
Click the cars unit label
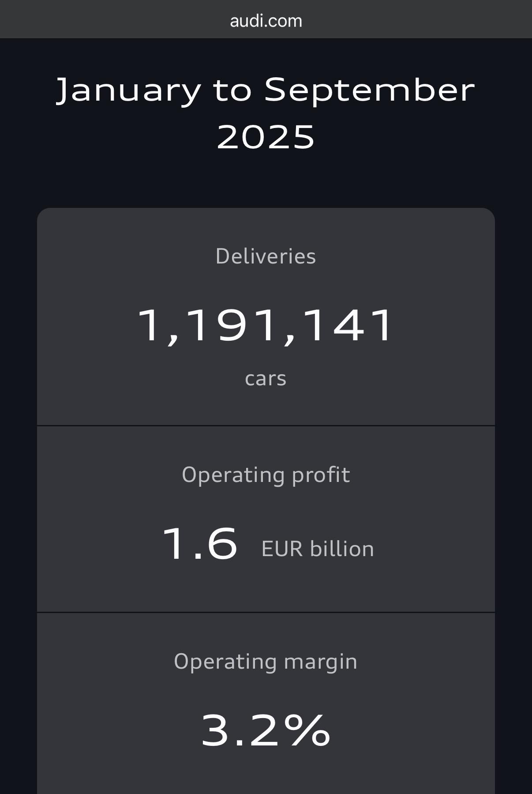click(x=266, y=379)
